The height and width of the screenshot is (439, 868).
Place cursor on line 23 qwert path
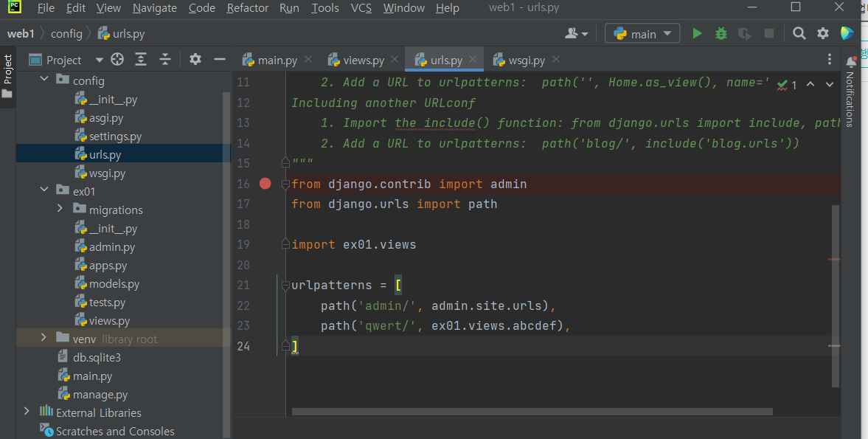click(x=445, y=325)
